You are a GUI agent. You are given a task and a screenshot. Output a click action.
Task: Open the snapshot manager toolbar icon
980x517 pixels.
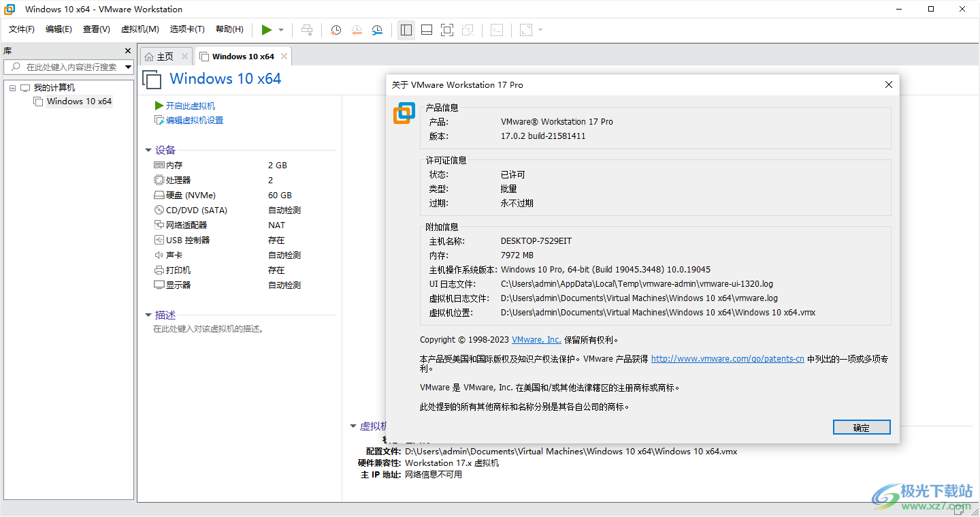click(377, 29)
